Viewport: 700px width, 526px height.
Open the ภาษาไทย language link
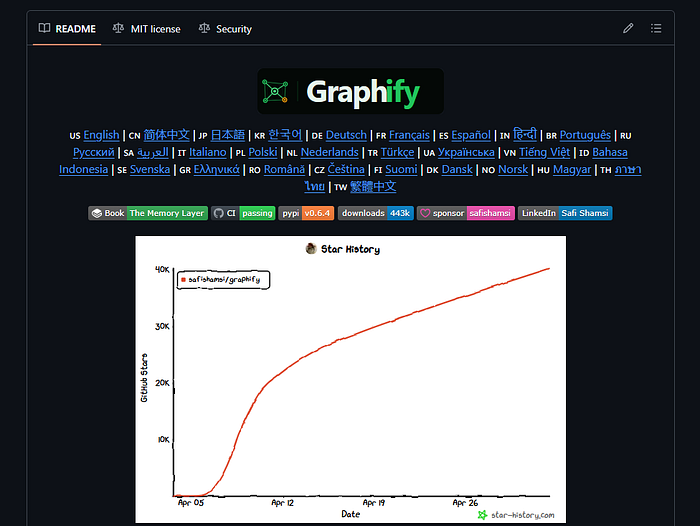(x=628, y=170)
